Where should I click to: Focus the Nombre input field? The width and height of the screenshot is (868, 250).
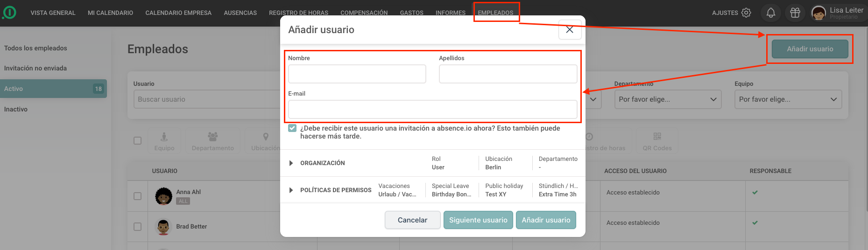click(x=357, y=74)
